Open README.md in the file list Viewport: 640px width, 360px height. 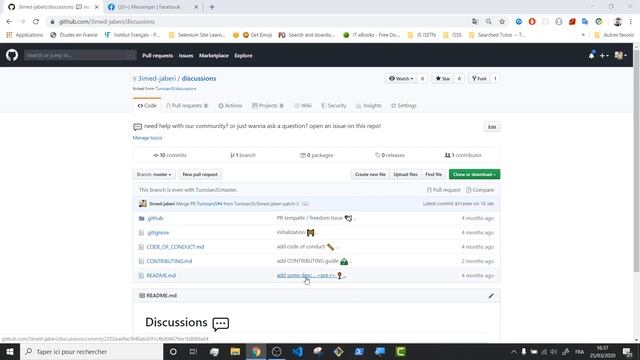(x=161, y=276)
